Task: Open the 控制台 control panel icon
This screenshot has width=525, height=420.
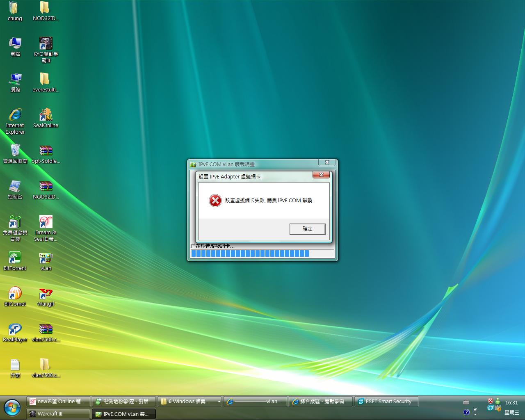Action: 15,189
